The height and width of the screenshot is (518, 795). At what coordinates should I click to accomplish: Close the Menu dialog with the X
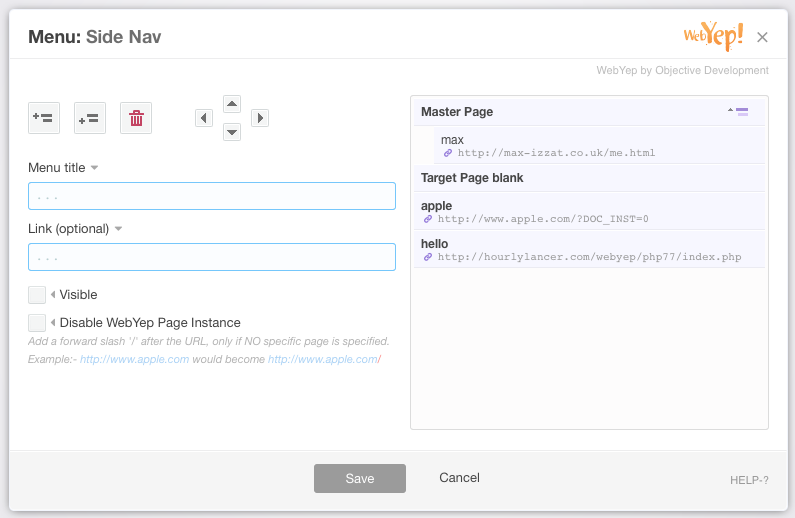[762, 37]
